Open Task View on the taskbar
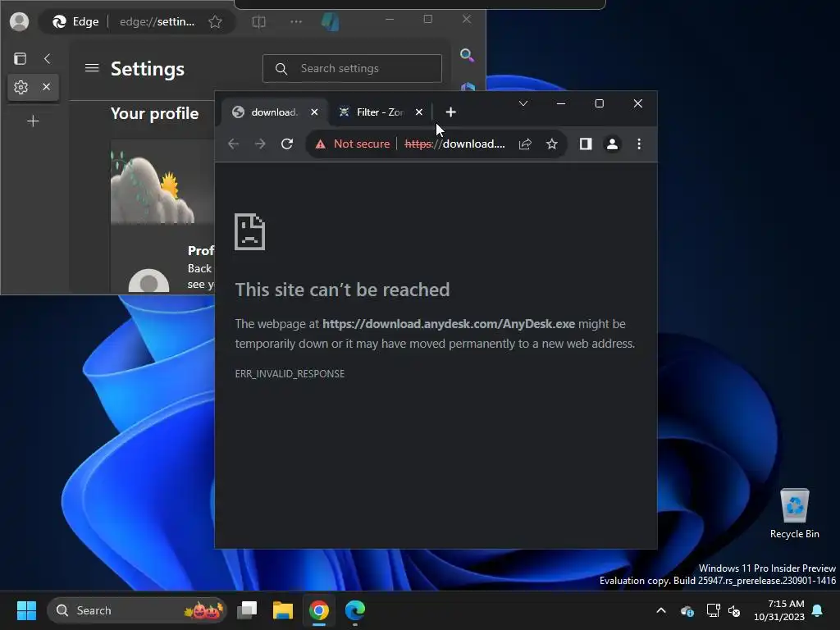The height and width of the screenshot is (630, 840). (247, 610)
